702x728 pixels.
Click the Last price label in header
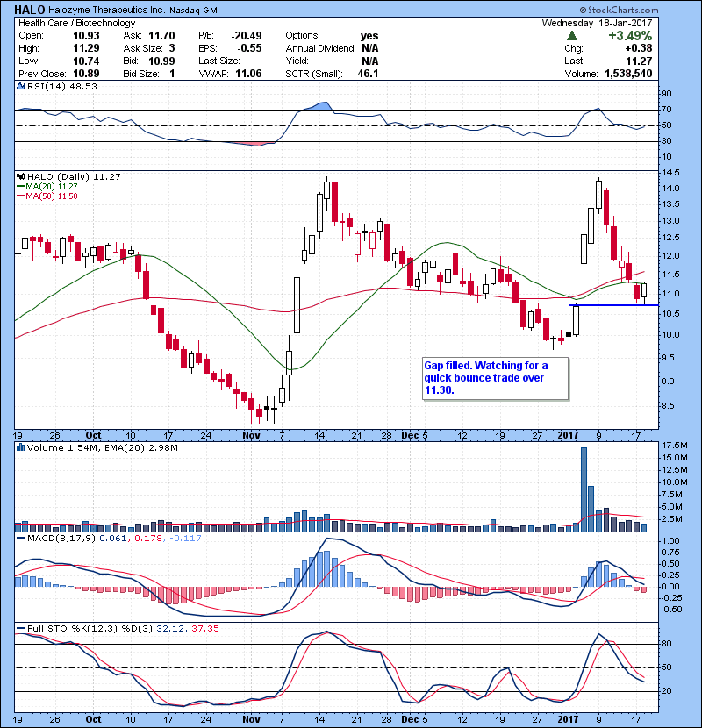point(574,61)
